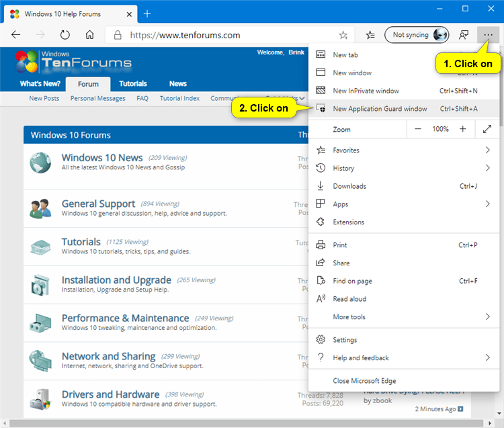Open Personal Messages link
The height and width of the screenshot is (428, 504).
coord(97,98)
